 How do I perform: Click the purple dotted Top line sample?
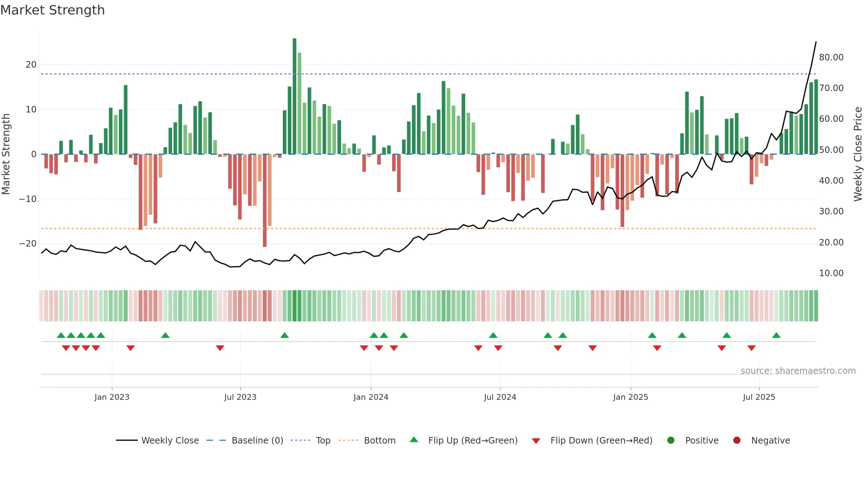(301, 440)
